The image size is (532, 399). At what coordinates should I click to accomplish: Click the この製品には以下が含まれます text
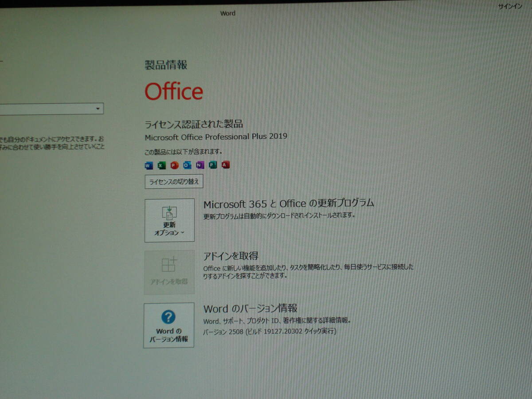(x=183, y=152)
